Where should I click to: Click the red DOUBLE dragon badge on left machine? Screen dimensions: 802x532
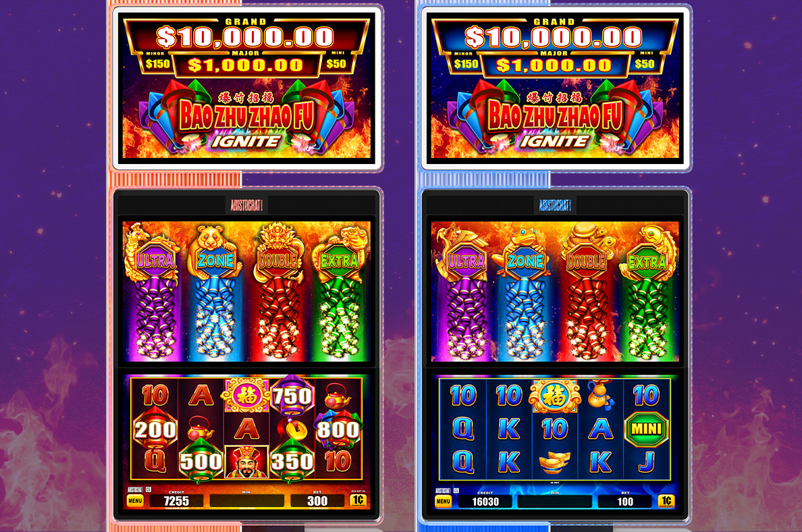[x=277, y=261]
